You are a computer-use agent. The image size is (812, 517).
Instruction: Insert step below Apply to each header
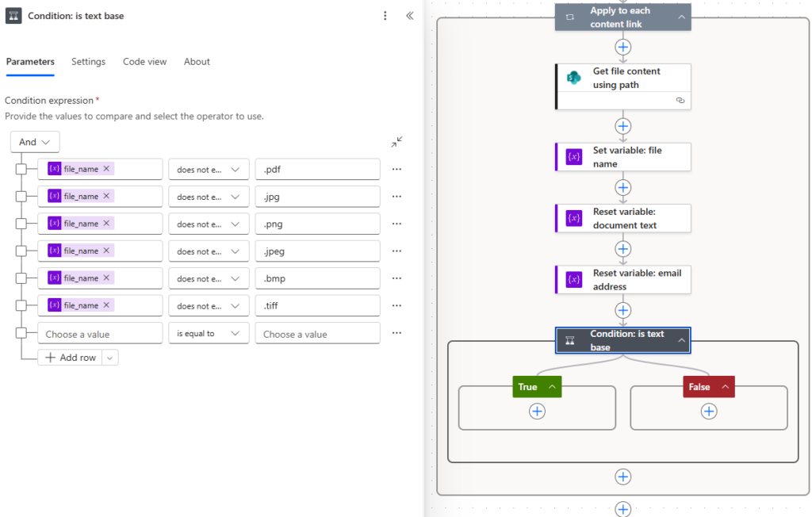623,47
